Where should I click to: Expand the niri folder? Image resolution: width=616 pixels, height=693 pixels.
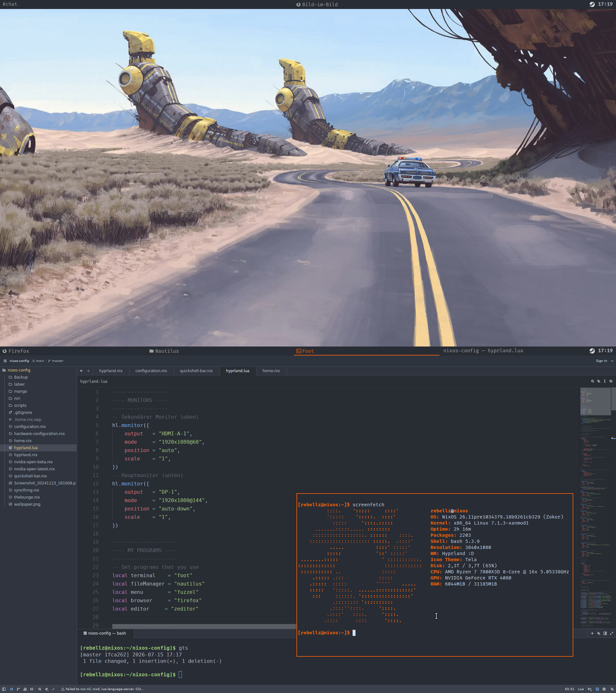[x=38, y=398]
